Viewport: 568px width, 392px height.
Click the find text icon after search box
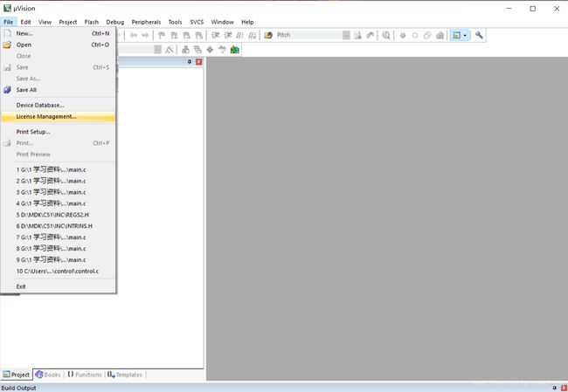point(357,35)
